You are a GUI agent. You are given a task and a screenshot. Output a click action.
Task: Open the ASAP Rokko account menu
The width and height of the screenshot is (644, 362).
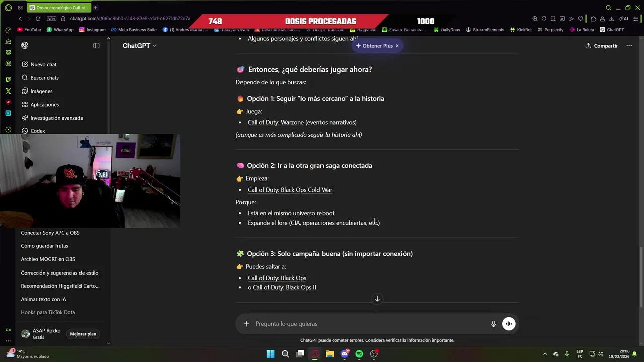coord(41,334)
